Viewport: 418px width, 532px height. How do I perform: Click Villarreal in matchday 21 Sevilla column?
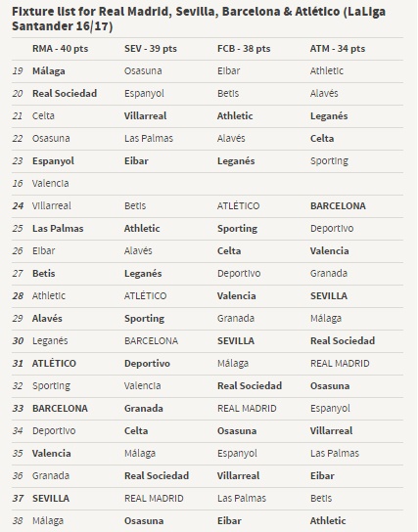point(145,116)
